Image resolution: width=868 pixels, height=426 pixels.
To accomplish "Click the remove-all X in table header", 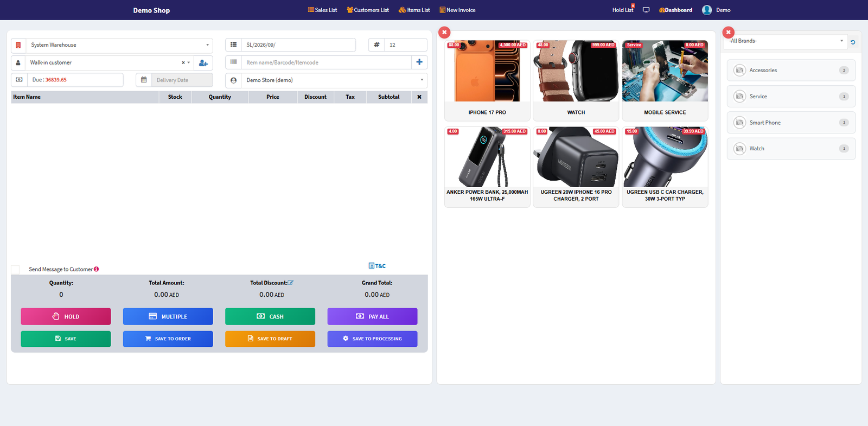I will pos(419,97).
